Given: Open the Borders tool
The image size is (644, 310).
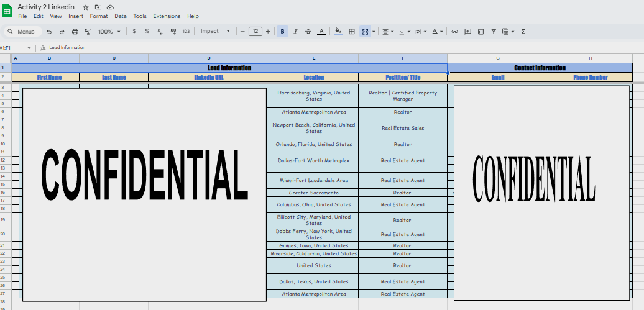Looking at the screenshot, I should click(x=352, y=32).
